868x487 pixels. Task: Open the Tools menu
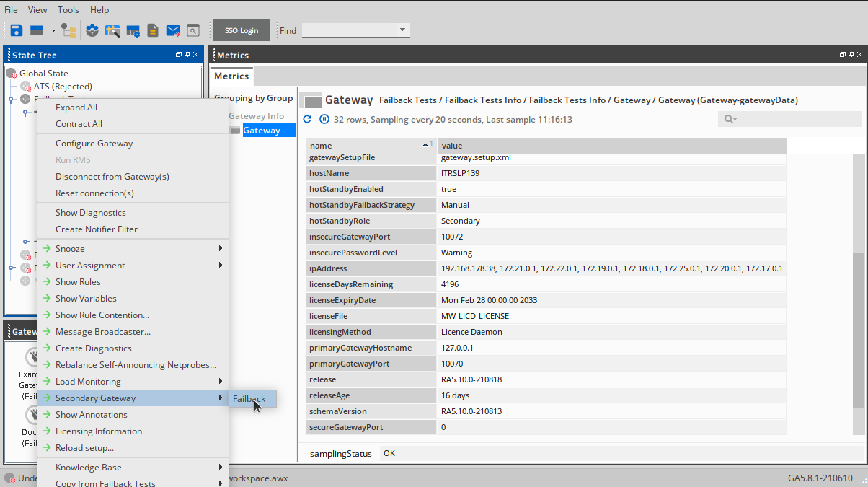pyautogui.click(x=68, y=10)
